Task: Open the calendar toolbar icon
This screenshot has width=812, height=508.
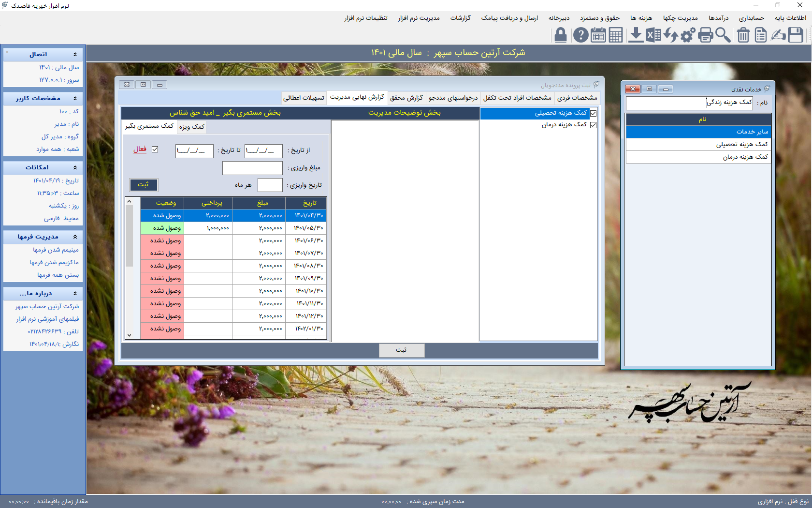Action: point(598,35)
